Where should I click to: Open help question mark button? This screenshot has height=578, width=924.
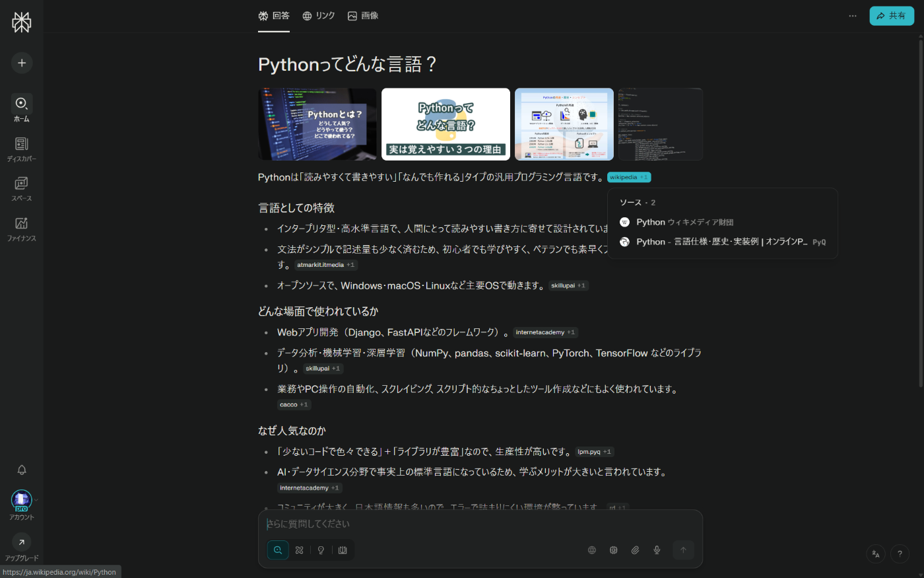900,554
